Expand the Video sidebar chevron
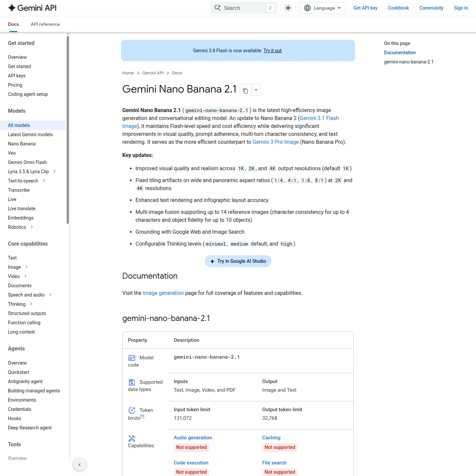Screen dimensions: 476x476 [25, 276]
